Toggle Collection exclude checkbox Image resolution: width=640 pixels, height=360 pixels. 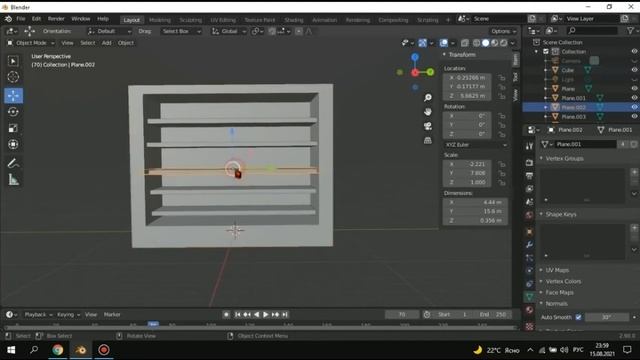pyautogui.click(x=546, y=51)
